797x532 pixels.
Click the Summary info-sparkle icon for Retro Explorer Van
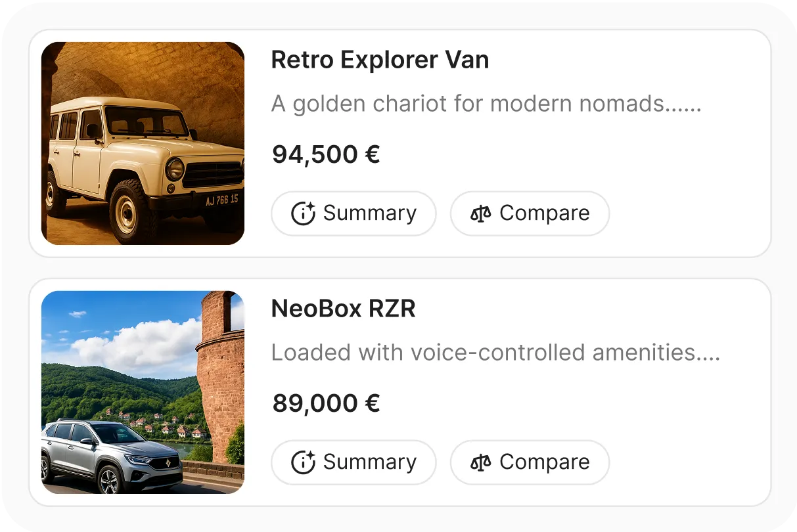click(303, 213)
